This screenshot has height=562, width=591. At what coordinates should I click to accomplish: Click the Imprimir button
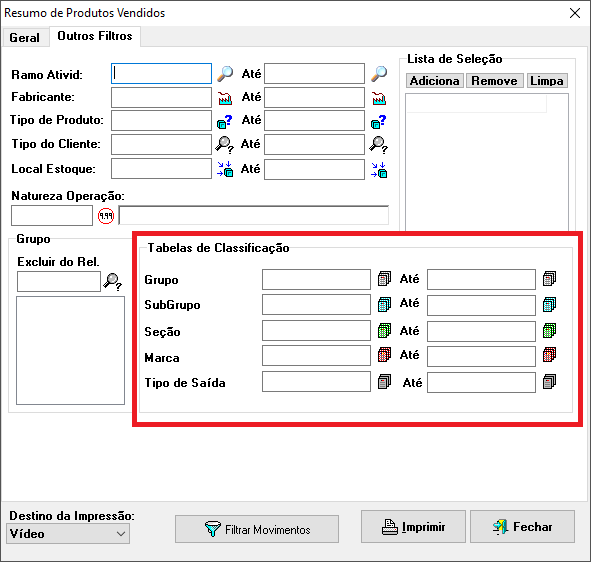tap(413, 527)
